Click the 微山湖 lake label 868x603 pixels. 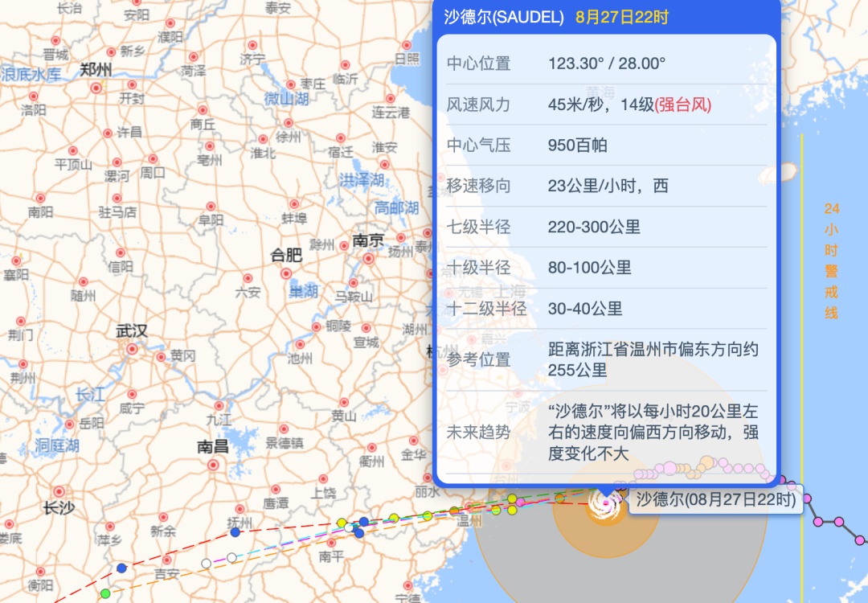(287, 99)
